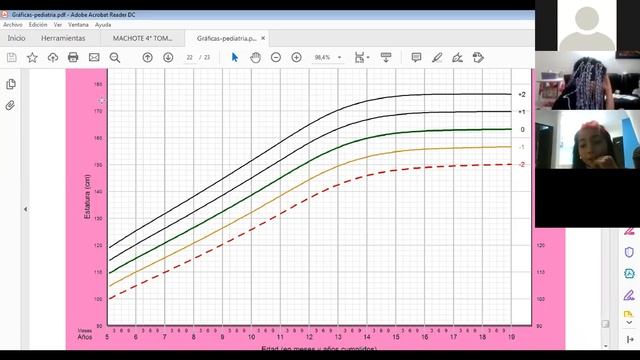The height and width of the screenshot is (360, 640).
Task: Switch to the Inicio tab
Action: point(16,38)
